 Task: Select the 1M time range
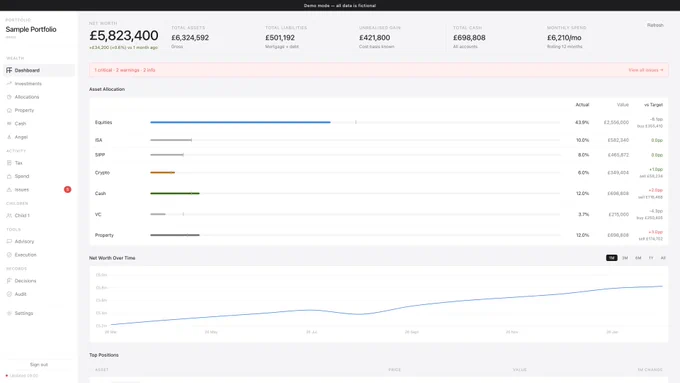coord(611,258)
